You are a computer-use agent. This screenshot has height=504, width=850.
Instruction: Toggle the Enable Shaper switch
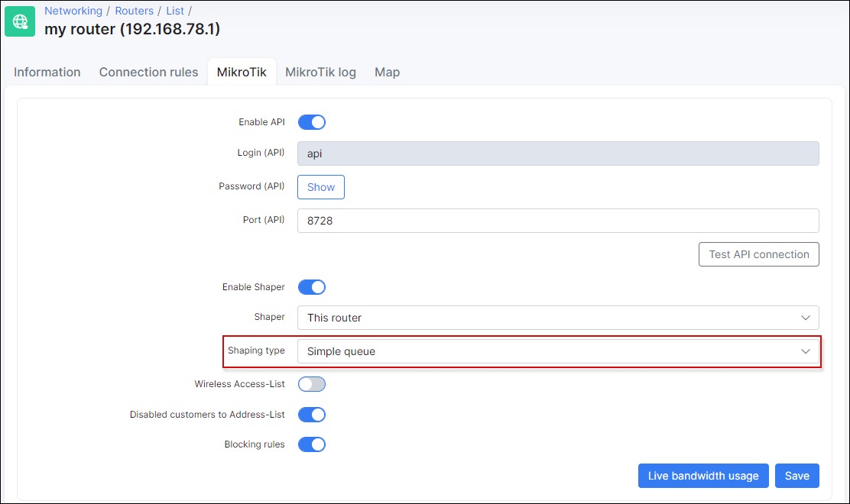click(x=312, y=287)
